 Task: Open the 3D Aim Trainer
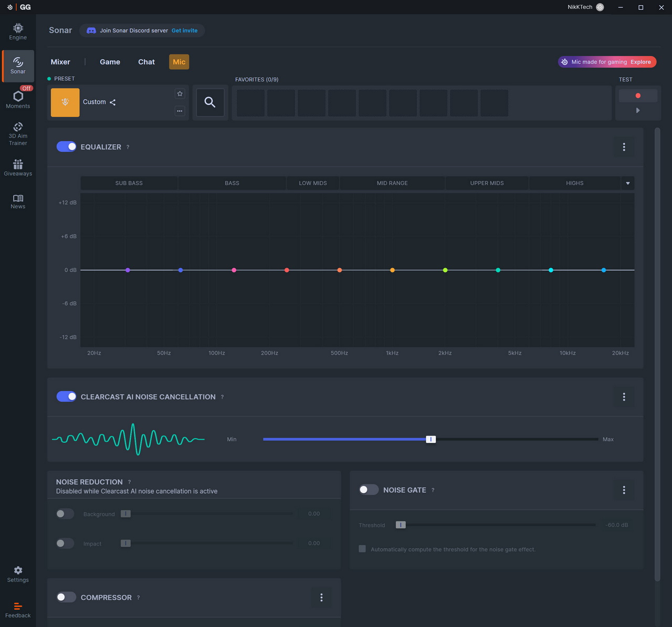(x=18, y=134)
